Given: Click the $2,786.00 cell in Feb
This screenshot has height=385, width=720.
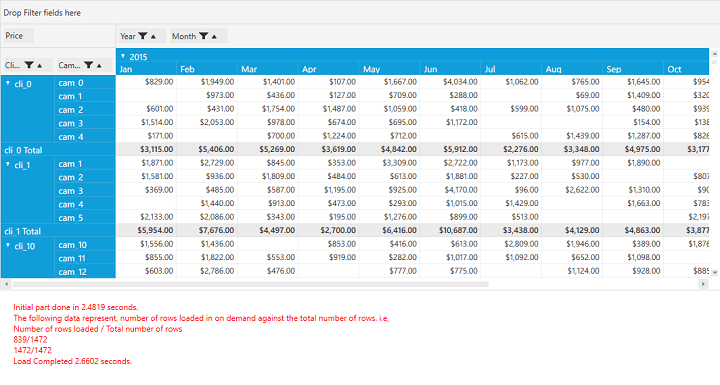Looking at the screenshot, I should 207,271.
